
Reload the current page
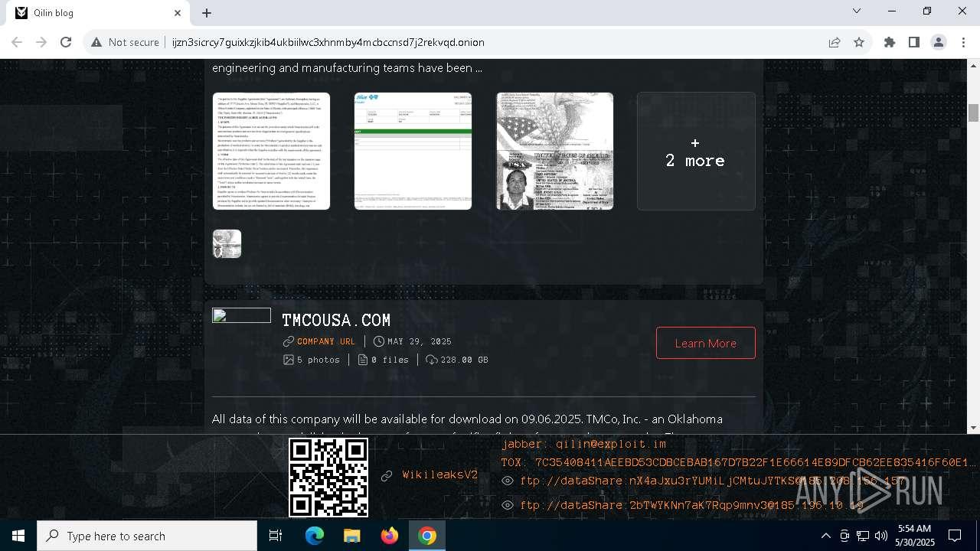point(66,42)
